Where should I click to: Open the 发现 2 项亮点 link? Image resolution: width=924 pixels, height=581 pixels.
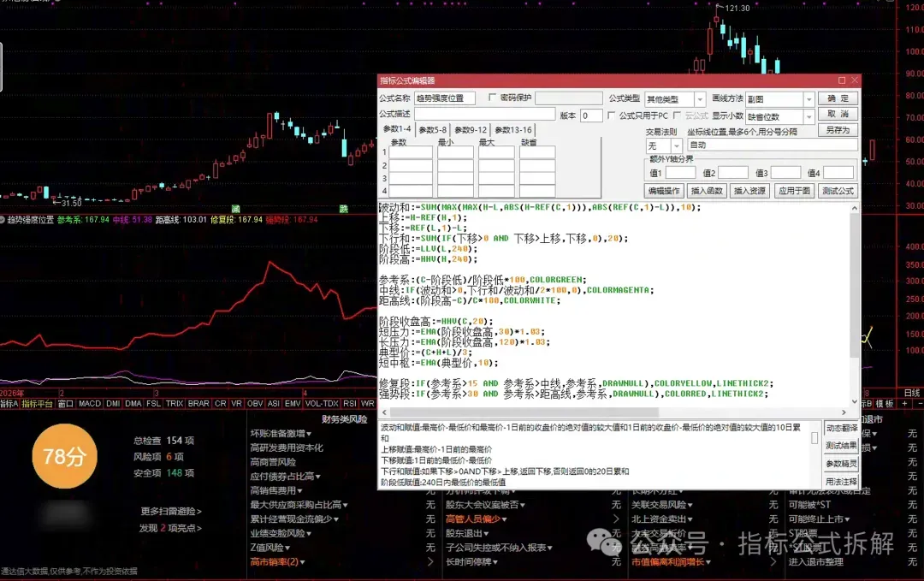pos(170,528)
